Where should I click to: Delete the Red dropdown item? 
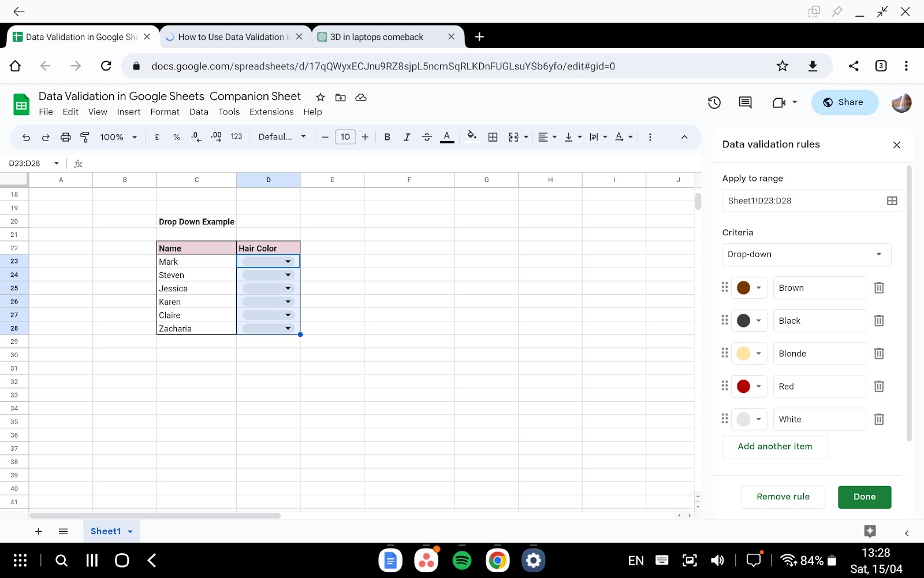[879, 387]
